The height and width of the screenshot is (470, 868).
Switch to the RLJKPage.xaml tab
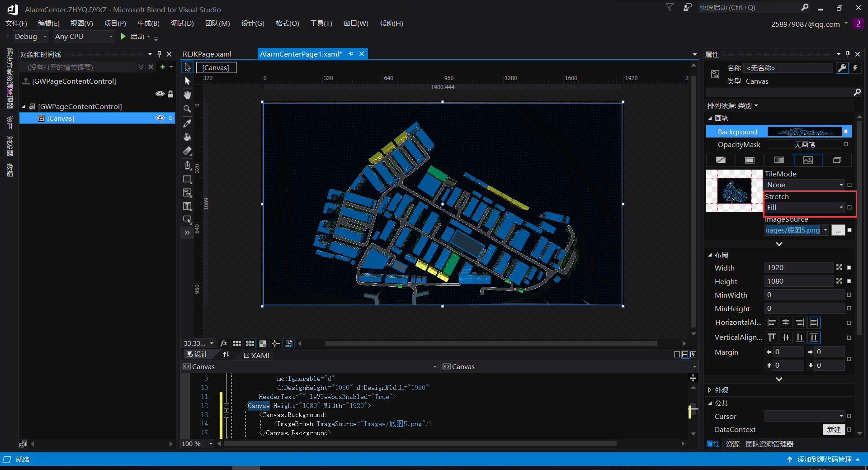207,54
